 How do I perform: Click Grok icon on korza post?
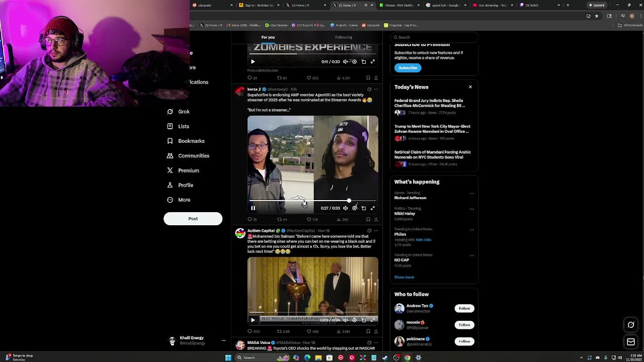(x=369, y=89)
